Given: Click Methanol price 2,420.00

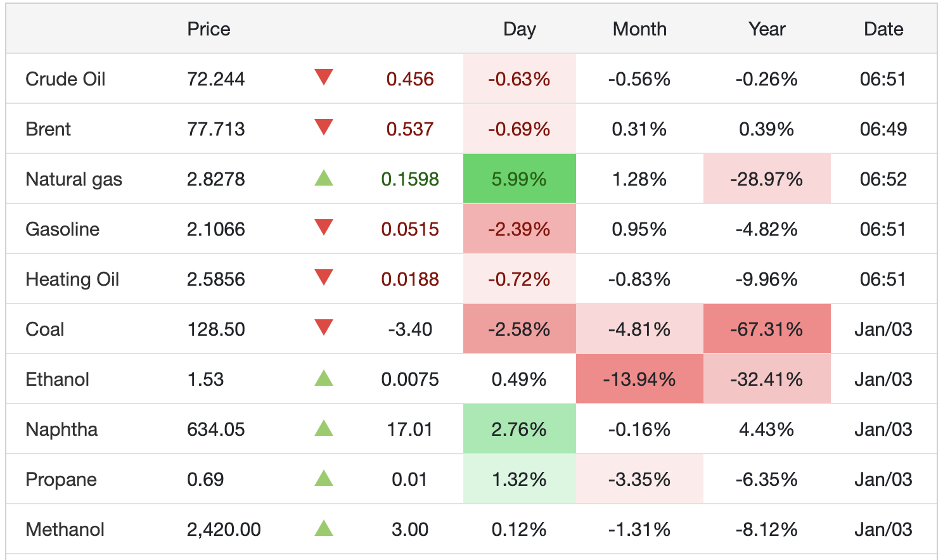Looking at the screenshot, I should pos(224,530).
